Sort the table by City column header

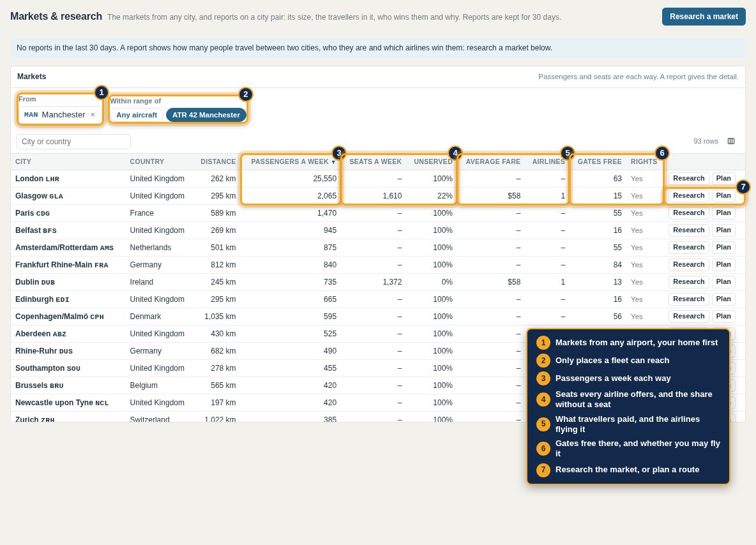[23, 162]
